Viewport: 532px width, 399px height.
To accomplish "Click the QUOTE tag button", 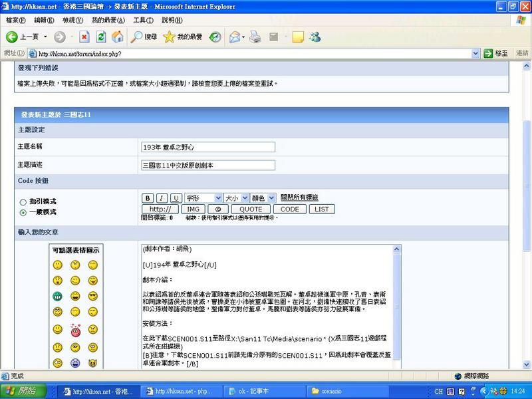I will pyautogui.click(x=251, y=209).
